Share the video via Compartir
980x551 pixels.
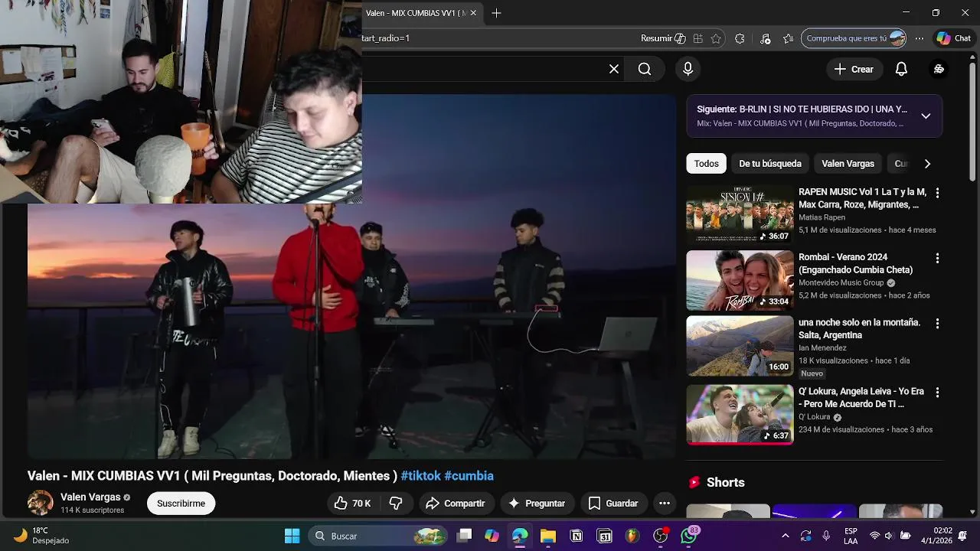[x=456, y=503]
